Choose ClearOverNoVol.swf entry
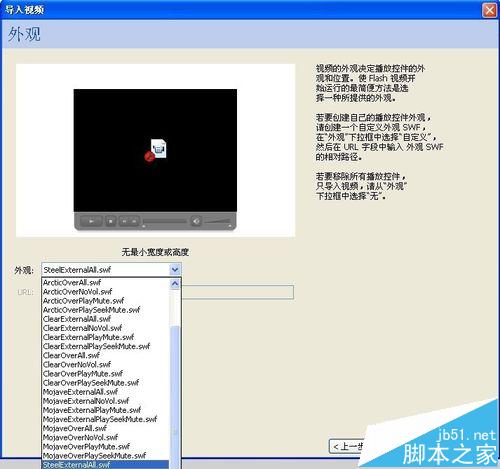 pos(105,364)
